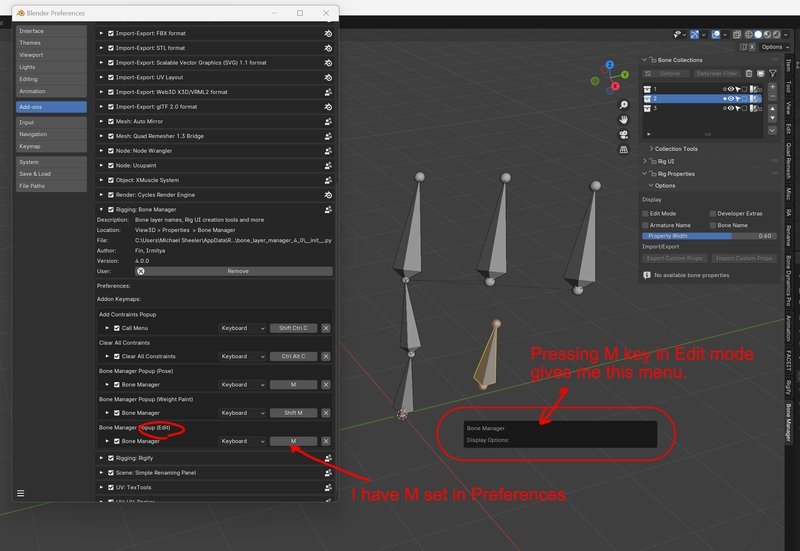This screenshot has height=551, width=800.
Task: Add a bone collection with plus icon
Action: point(772,87)
